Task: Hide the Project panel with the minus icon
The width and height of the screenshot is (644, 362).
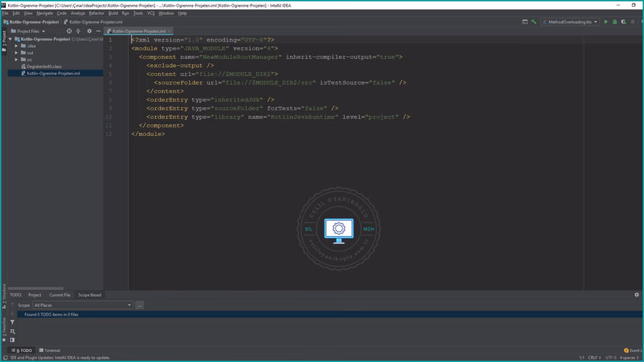Action: point(98,32)
